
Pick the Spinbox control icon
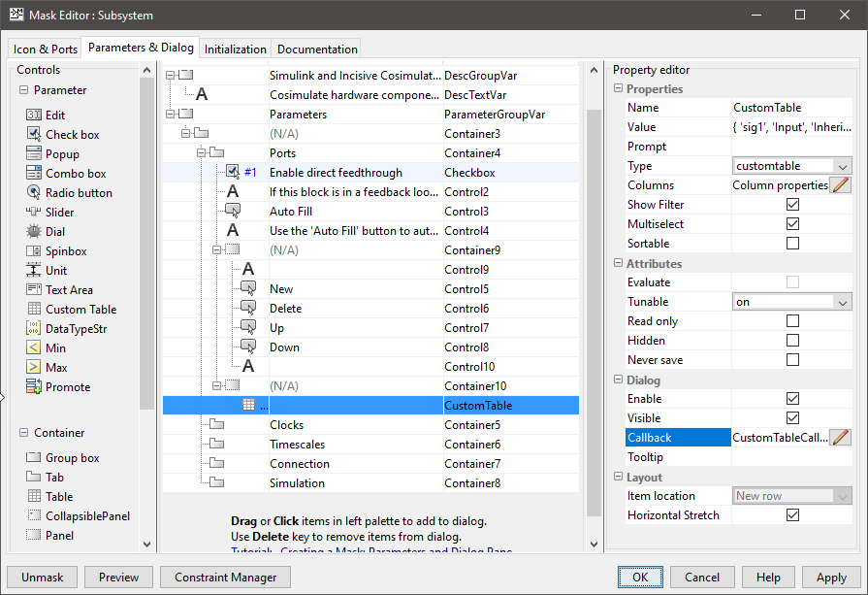(33, 251)
